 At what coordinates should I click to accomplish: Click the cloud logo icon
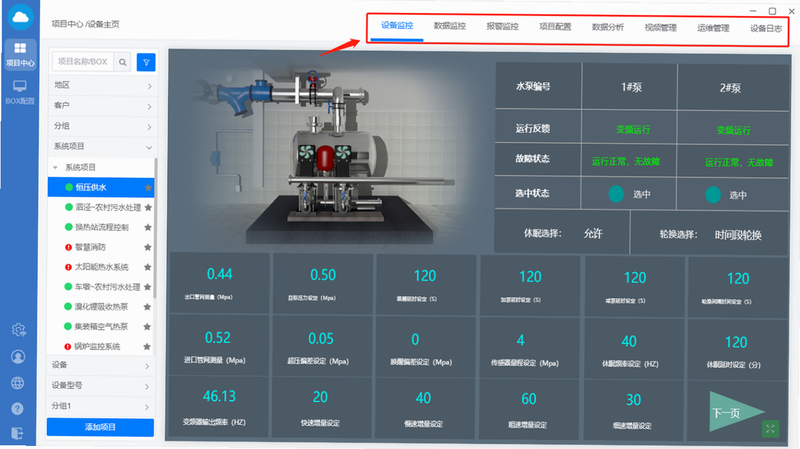click(x=20, y=17)
